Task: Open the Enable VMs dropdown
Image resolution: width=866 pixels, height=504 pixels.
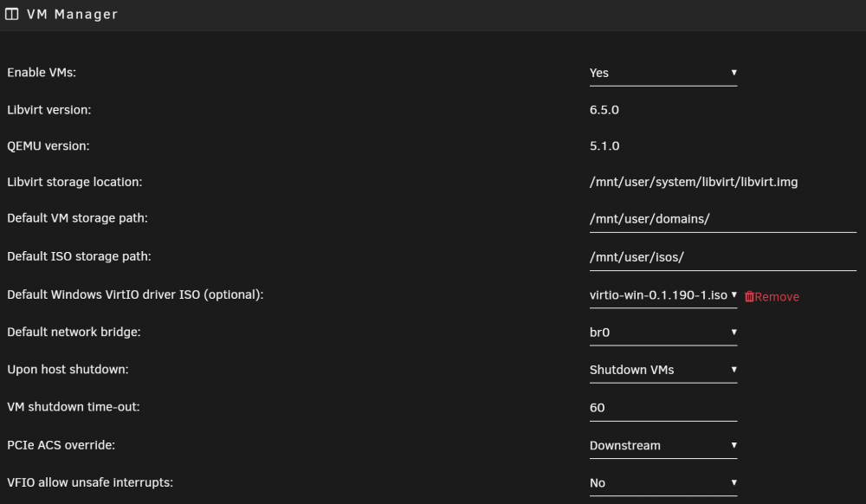Action: point(662,73)
